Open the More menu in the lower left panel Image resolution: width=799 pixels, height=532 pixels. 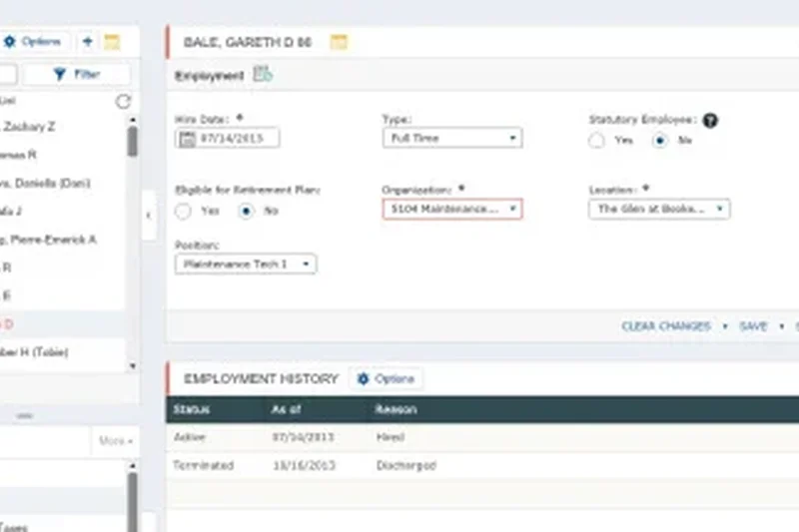pyautogui.click(x=116, y=440)
